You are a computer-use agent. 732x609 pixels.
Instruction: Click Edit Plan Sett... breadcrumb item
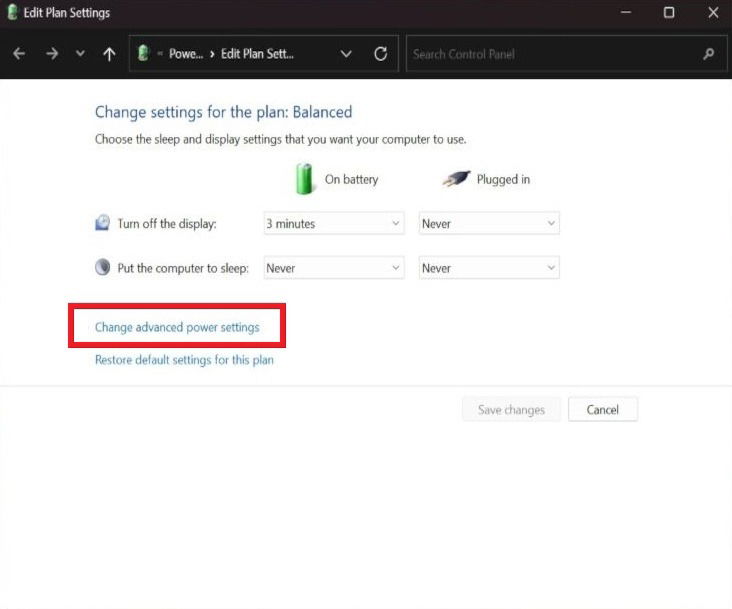257,54
